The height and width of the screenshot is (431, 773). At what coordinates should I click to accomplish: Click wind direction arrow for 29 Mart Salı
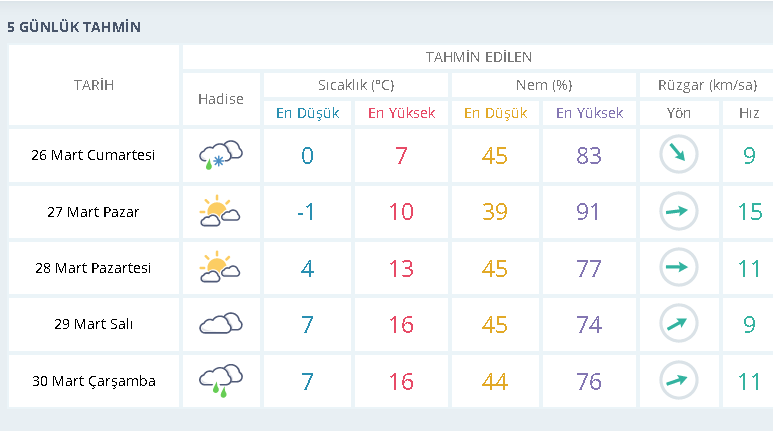coord(679,323)
